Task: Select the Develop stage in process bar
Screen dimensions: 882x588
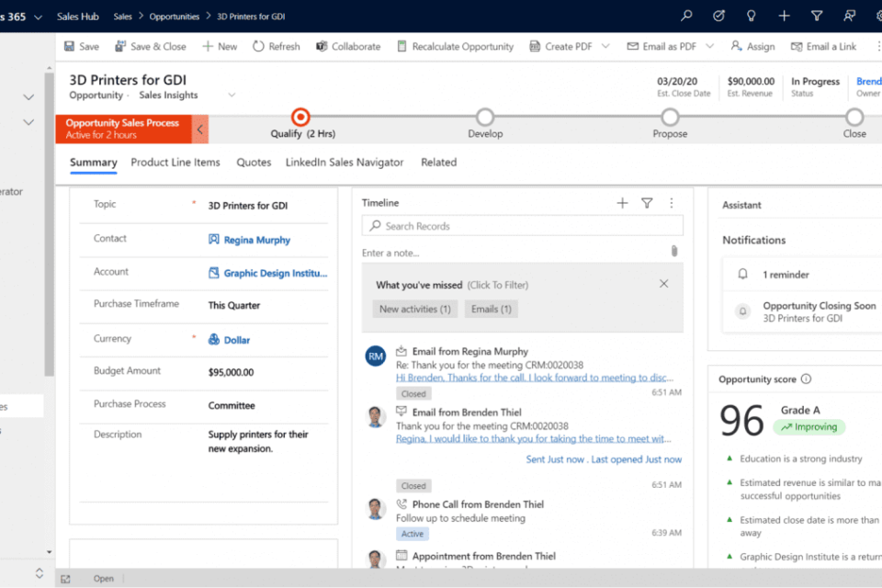Action: 485,118
